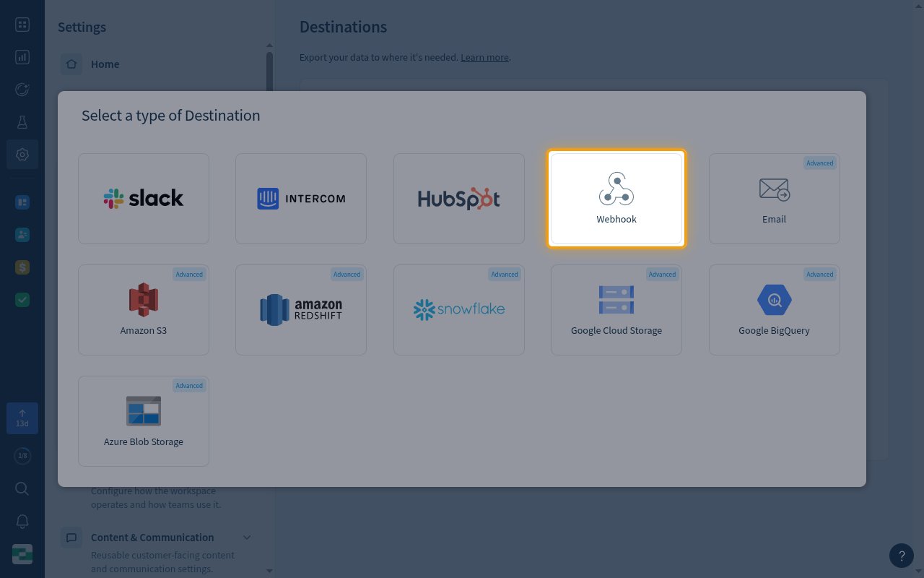
Task: Select the Snowflake destination card
Action: 459,310
